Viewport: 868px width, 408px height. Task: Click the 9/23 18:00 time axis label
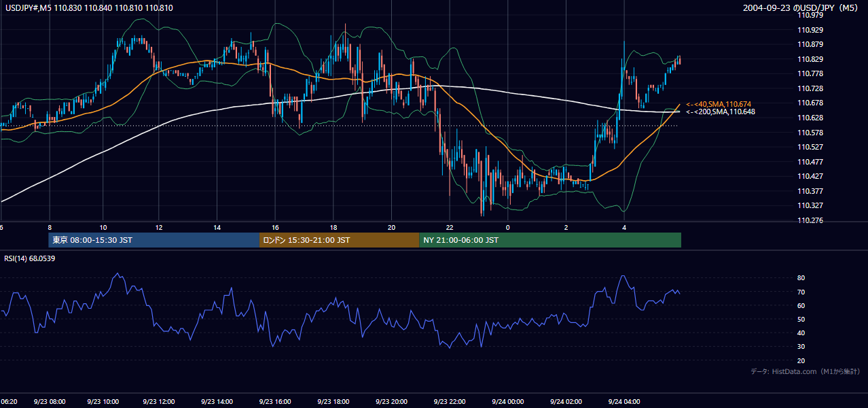tap(334, 402)
